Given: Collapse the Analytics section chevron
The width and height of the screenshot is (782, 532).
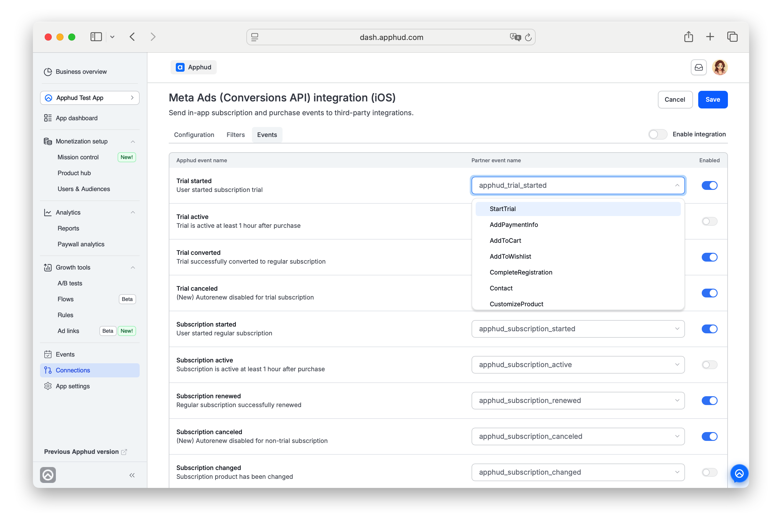Looking at the screenshot, I should (x=133, y=212).
